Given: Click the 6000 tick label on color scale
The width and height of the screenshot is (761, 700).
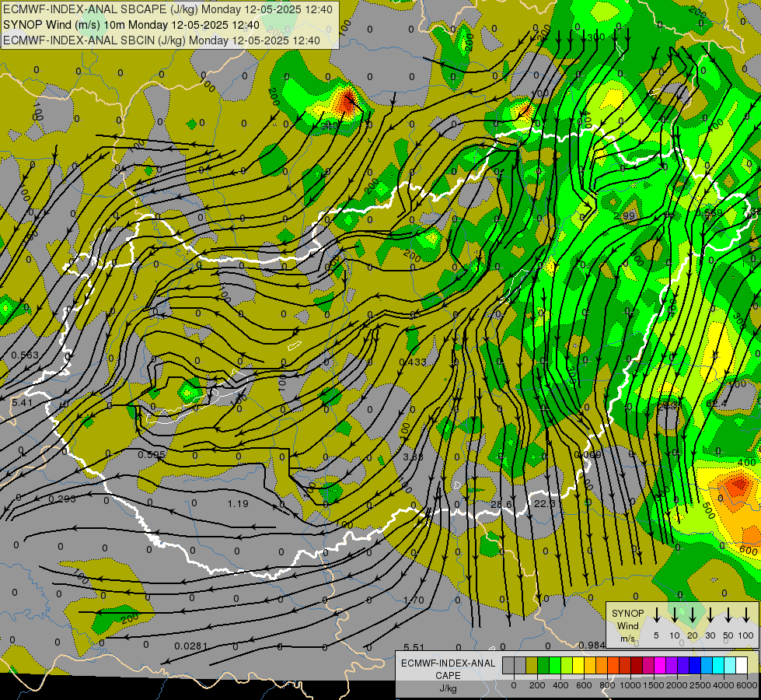Looking at the screenshot, I should [747, 685].
